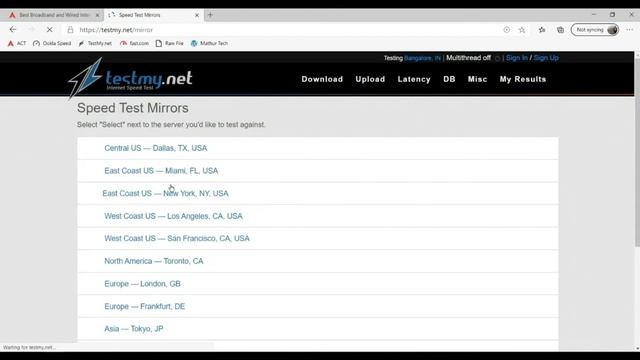Open the Collections icon in the toolbar

(x=560, y=30)
